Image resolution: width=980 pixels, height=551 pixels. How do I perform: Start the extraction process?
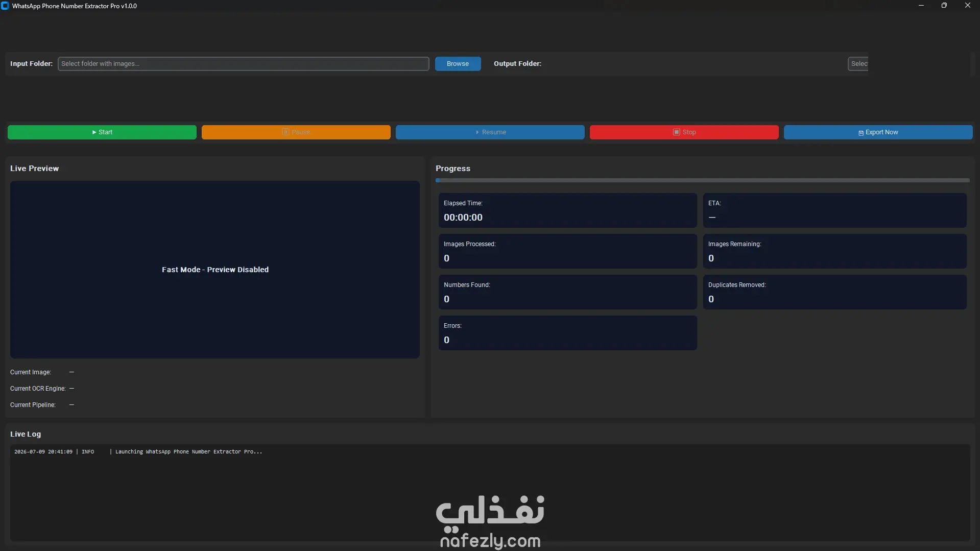102,132
